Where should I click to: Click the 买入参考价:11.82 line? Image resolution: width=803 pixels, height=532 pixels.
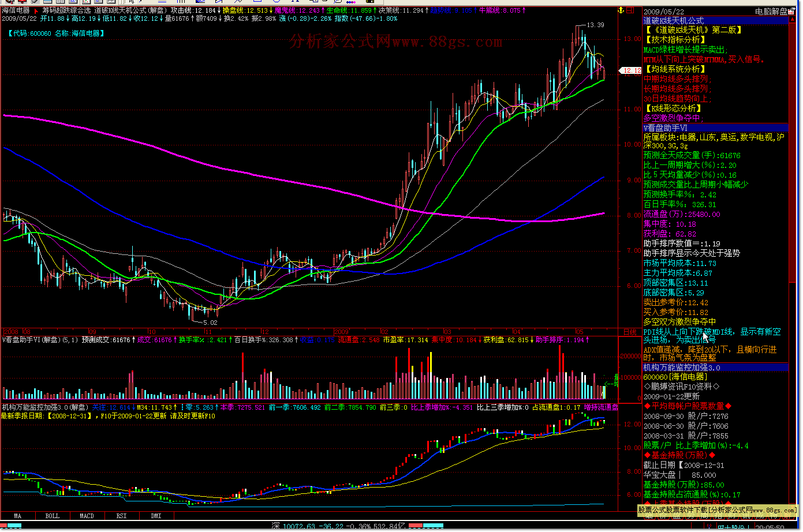676,312
